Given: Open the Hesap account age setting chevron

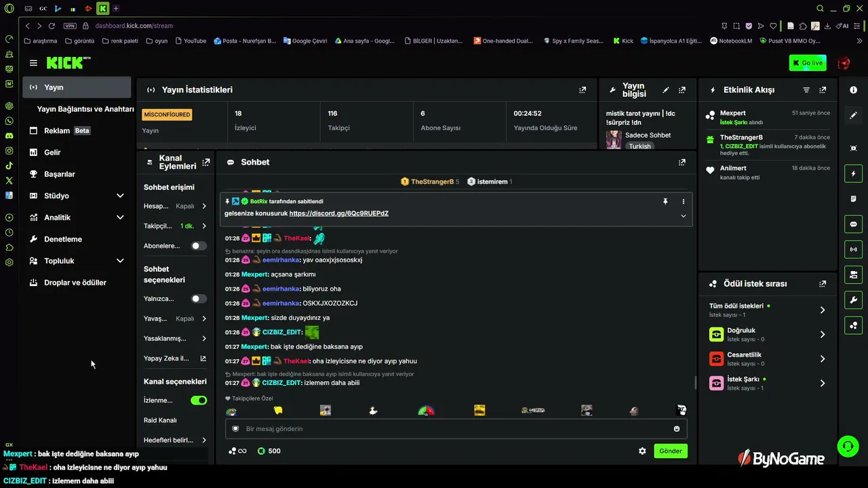Looking at the screenshot, I should [x=204, y=206].
